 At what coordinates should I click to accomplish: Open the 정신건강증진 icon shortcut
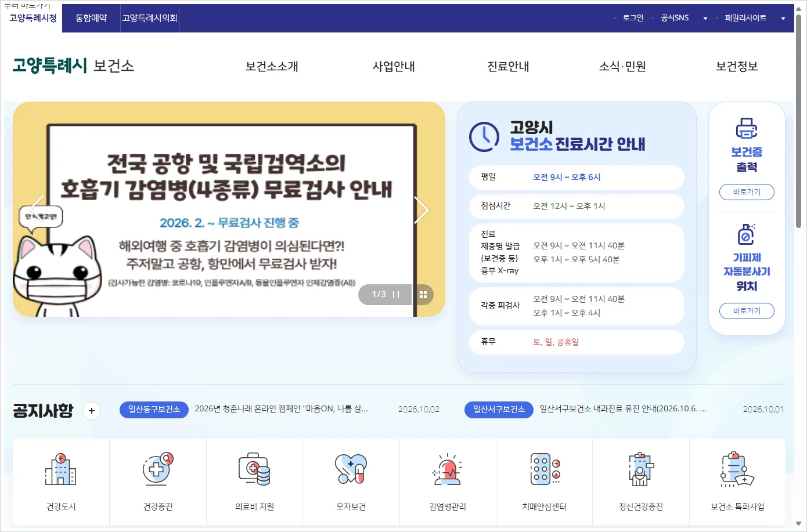[641, 482]
